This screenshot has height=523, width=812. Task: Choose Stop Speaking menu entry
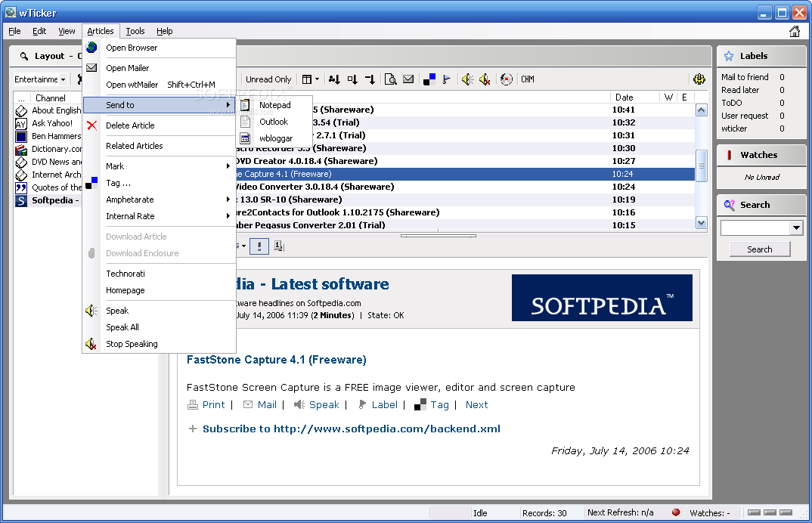[x=159, y=344]
